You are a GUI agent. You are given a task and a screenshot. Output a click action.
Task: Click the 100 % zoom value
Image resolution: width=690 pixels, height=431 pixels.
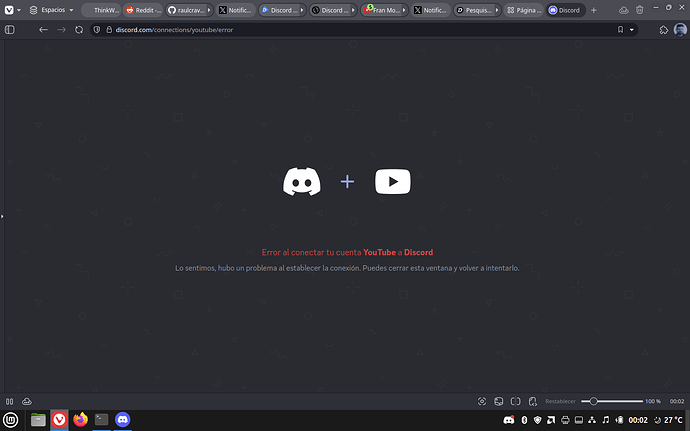point(653,402)
